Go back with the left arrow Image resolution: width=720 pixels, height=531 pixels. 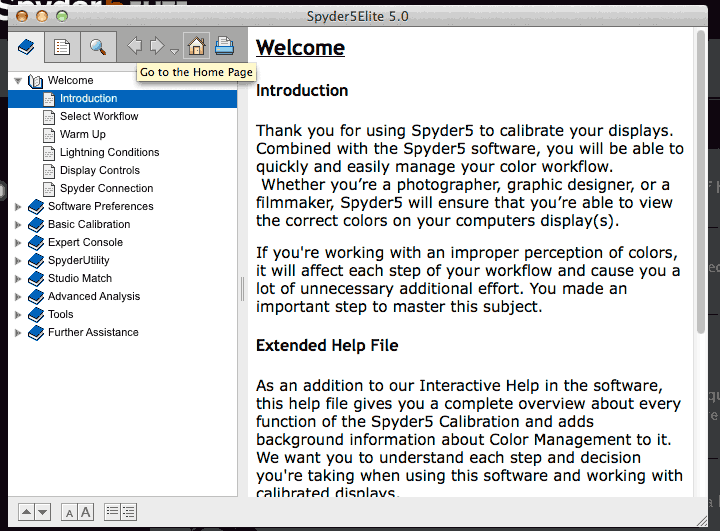pos(135,45)
